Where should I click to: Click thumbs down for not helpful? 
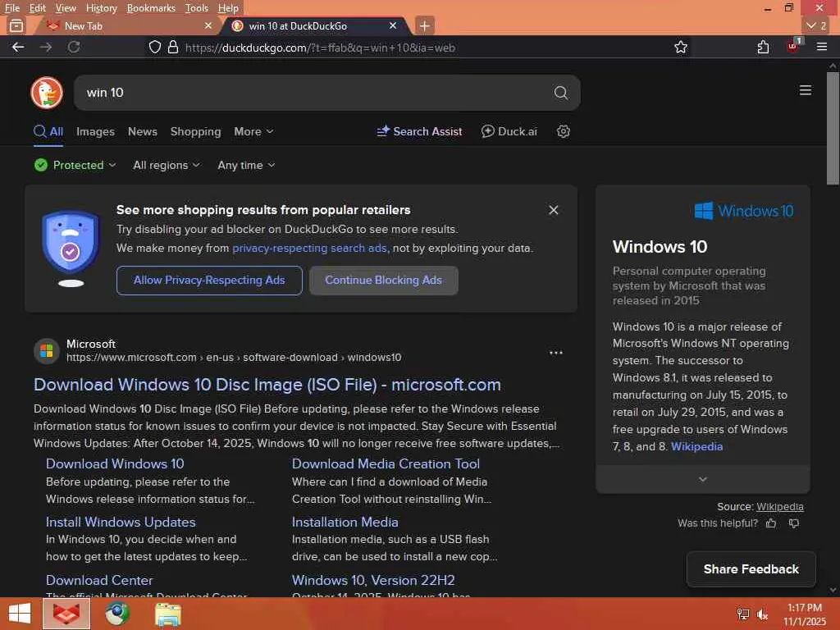[x=794, y=523]
